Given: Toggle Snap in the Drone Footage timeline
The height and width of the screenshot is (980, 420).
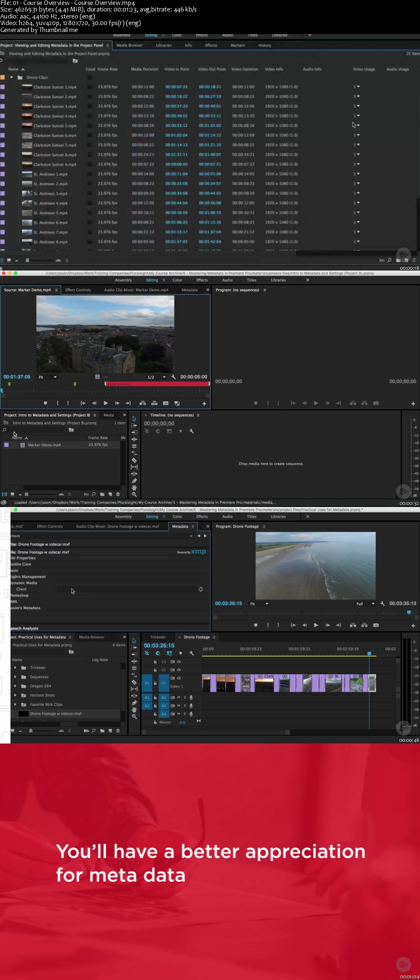Looking at the screenshot, I should coord(158,653).
